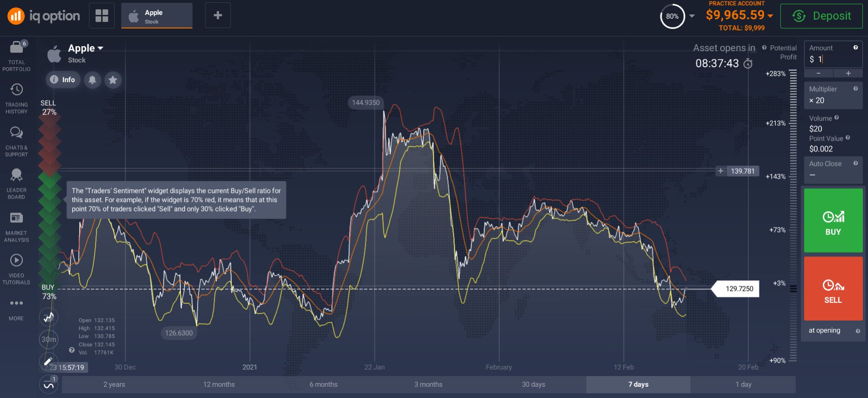Select the 3 months time range
Image resolution: width=868 pixels, height=398 pixels.
click(x=429, y=384)
